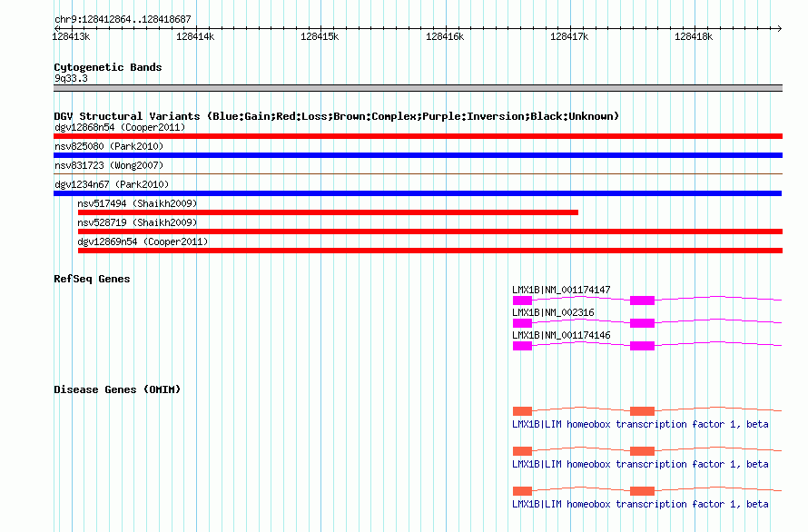The height and width of the screenshot is (532, 808).
Task: Select second magenta exon of NM_001174146
Action: (x=642, y=346)
